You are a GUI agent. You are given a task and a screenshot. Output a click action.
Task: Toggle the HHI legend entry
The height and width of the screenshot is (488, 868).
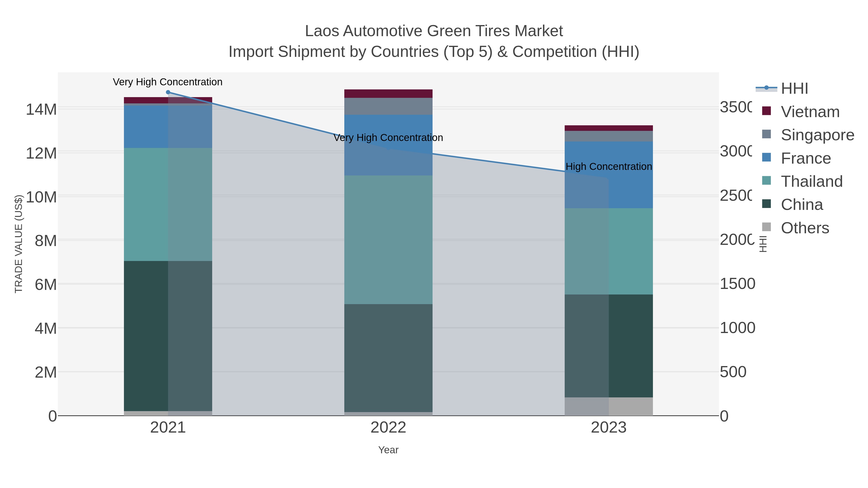[x=782, y=88]
